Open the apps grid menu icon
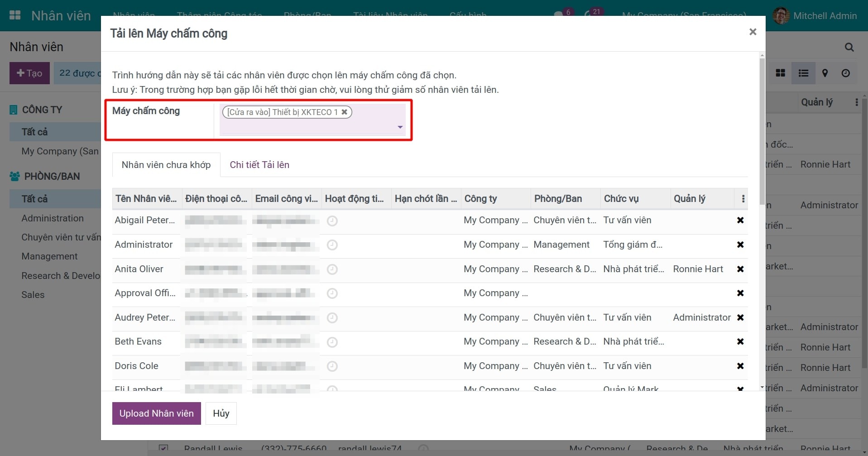Image resolution: width=868 pixels, height=456 pixels. tap(15, 15)
